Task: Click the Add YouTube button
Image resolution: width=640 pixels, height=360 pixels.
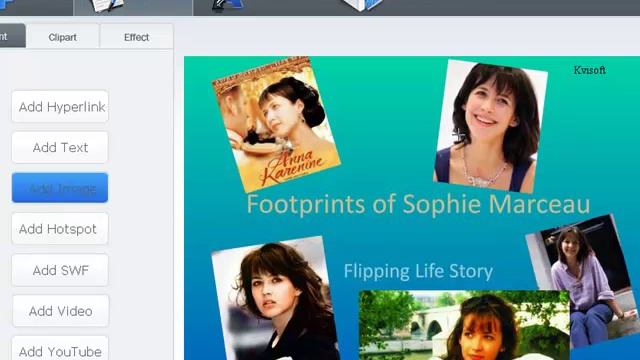Action: click(x=60, y=349)
